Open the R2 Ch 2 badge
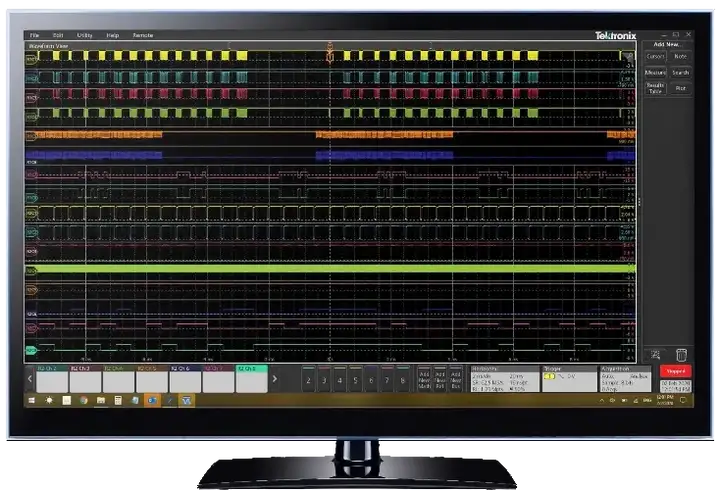 [52, 379]
